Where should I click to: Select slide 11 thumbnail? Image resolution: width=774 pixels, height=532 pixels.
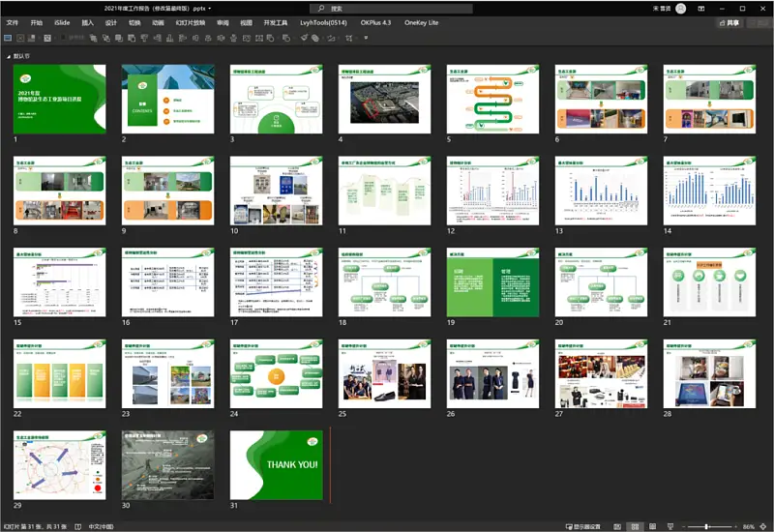pyautogui.click(x=384, y=191)
